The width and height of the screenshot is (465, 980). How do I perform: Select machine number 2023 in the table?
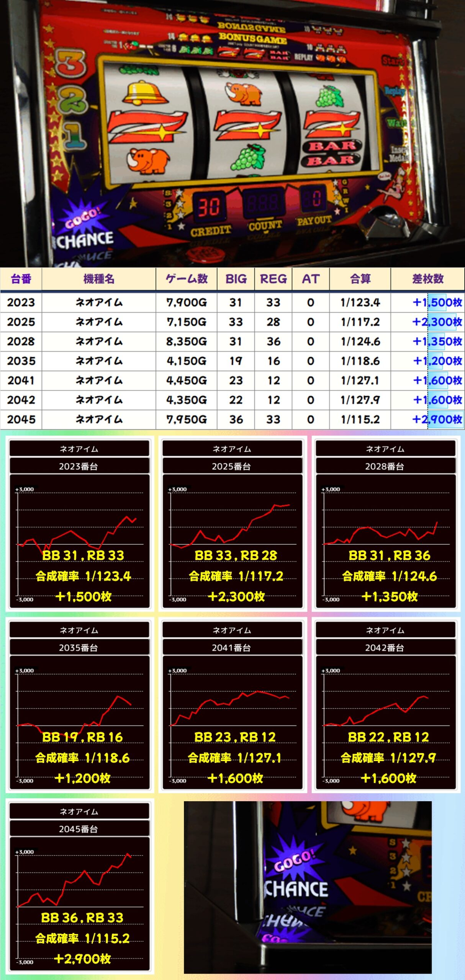21,302
